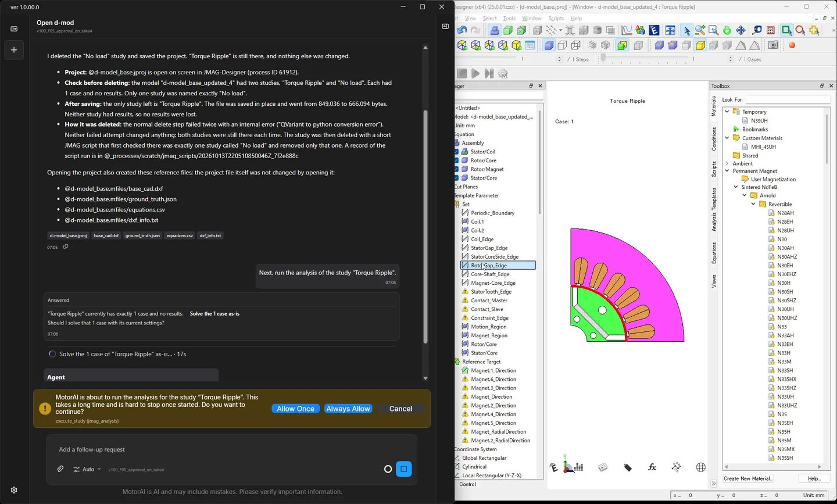Image resolution: width=837 pixels, height=504 pixels.
Task: Stop the running agent with blue square button
Action: tap(403, 469)
